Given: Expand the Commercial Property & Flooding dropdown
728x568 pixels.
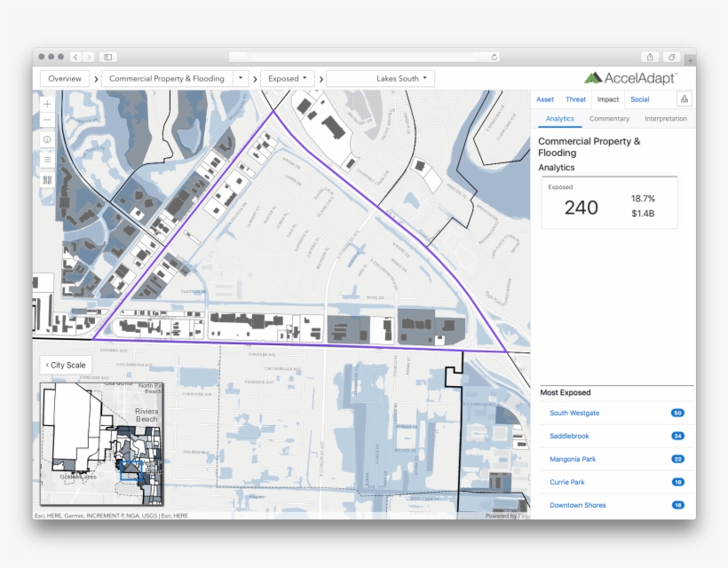Looking at the screenshot, I should [240, 78].
